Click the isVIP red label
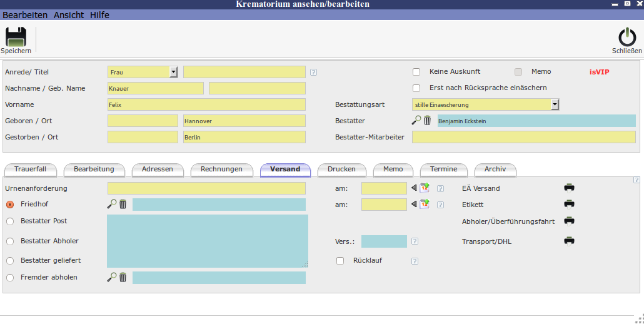644x324 pixels. coord(599,72)
